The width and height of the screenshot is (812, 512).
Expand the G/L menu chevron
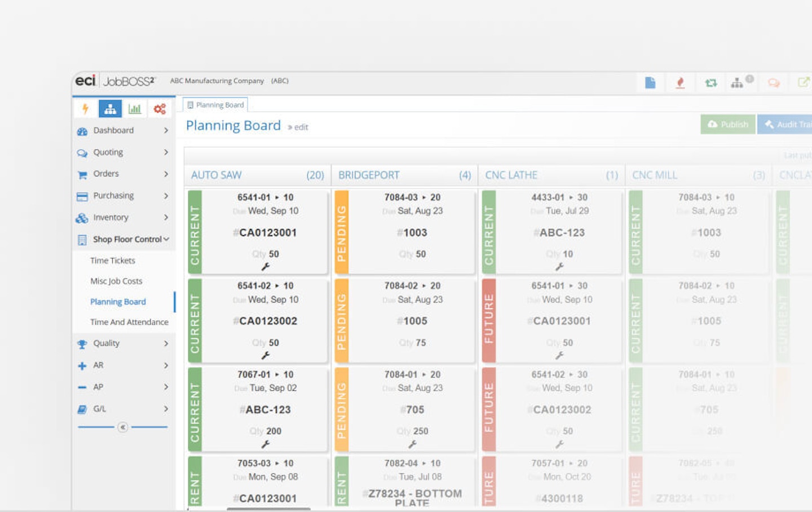click(x=166, y=409)
